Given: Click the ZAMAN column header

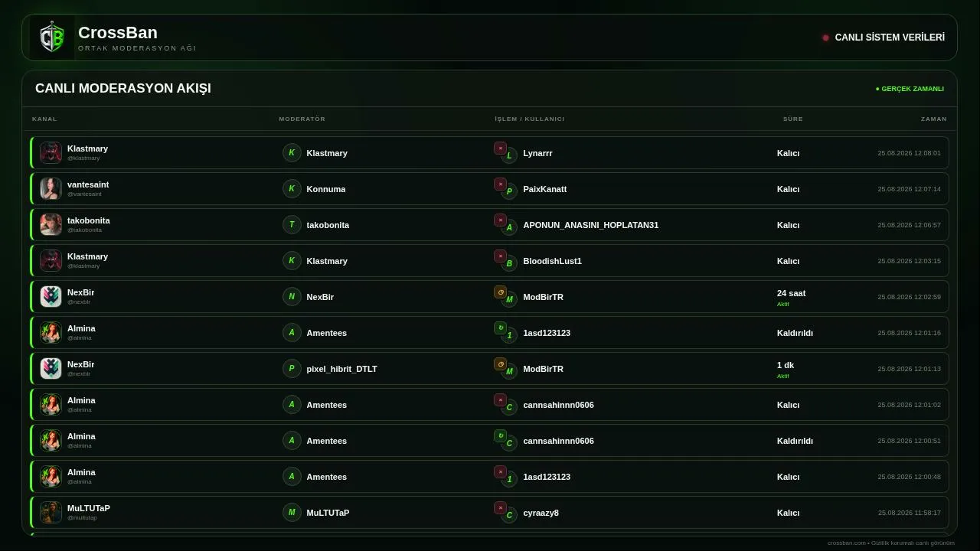Looking at the screenshot, I should click(934, 119).
